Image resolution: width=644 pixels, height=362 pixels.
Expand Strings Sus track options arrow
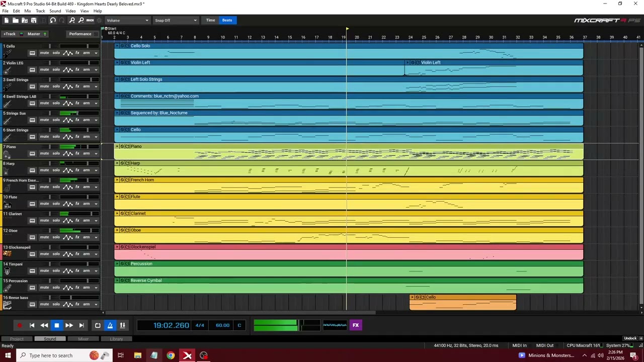point(96,120)
